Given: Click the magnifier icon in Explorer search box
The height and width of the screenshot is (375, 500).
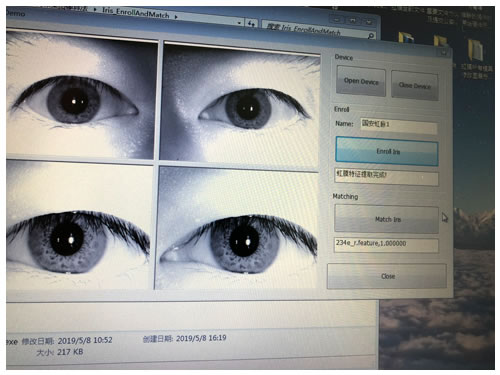Looking at the screenshot, I should 370,36.
